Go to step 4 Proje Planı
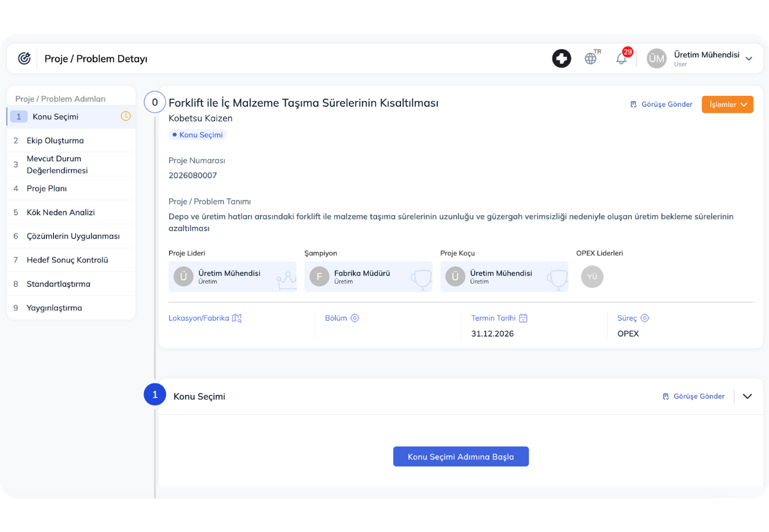This screenshot has width=769, height=532. point(71,189)
